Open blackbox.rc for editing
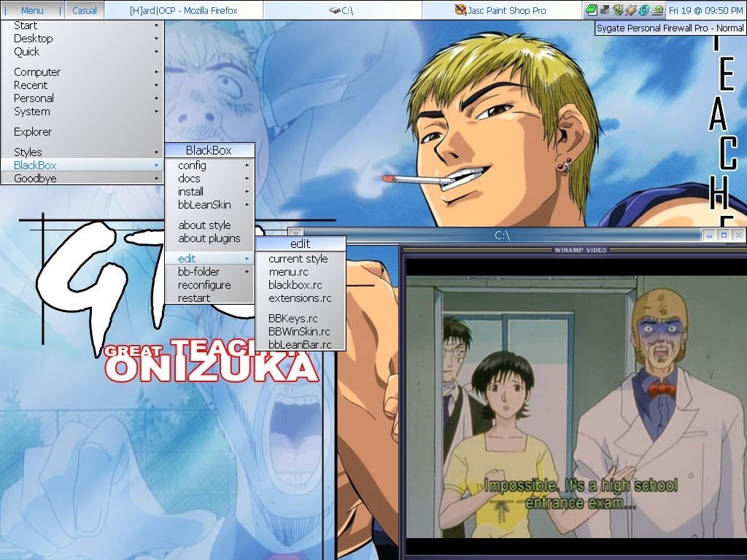 coord(301,285)
